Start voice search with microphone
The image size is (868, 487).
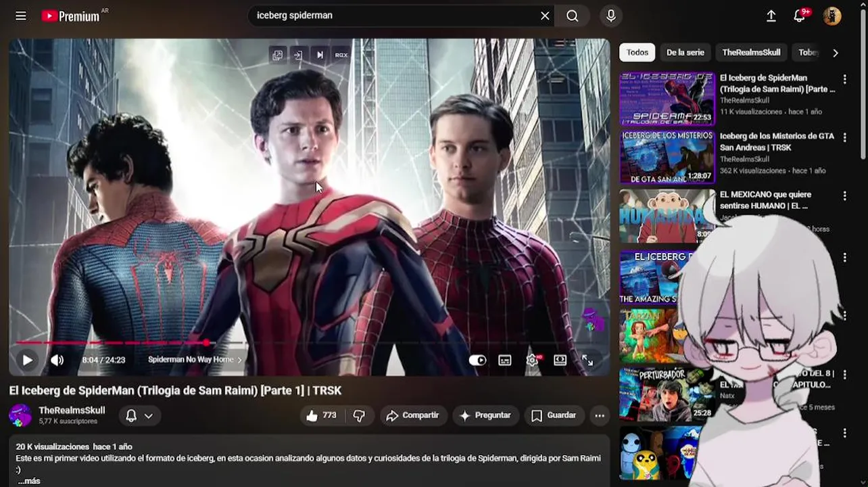tap(611, 16)
